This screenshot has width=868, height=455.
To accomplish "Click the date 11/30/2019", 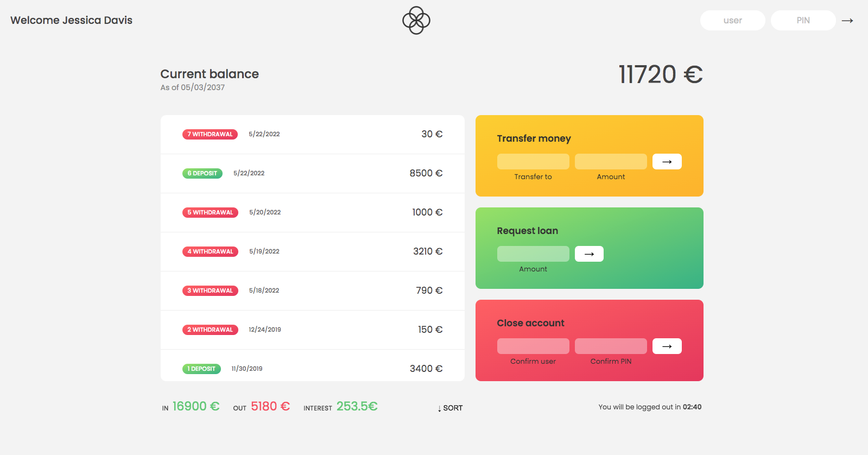I will (x=247, y=369).
